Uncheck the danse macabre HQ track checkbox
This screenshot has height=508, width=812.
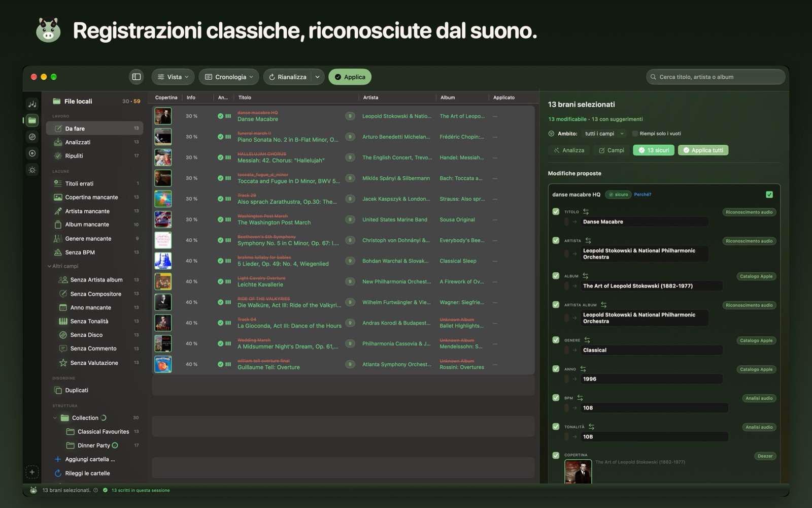[x=769, y=195]
